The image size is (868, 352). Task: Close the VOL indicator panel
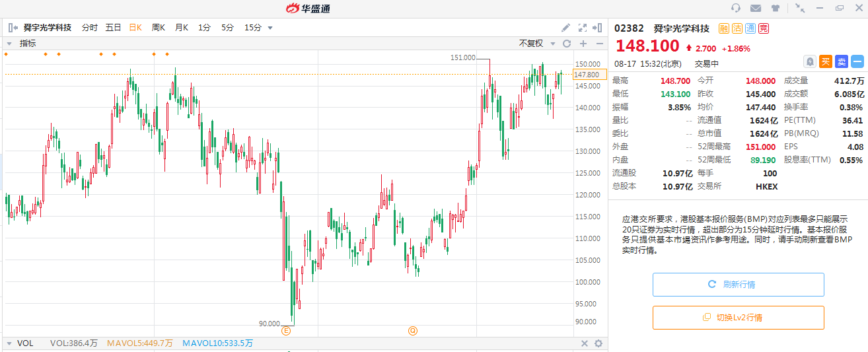[x=585, y=343]
